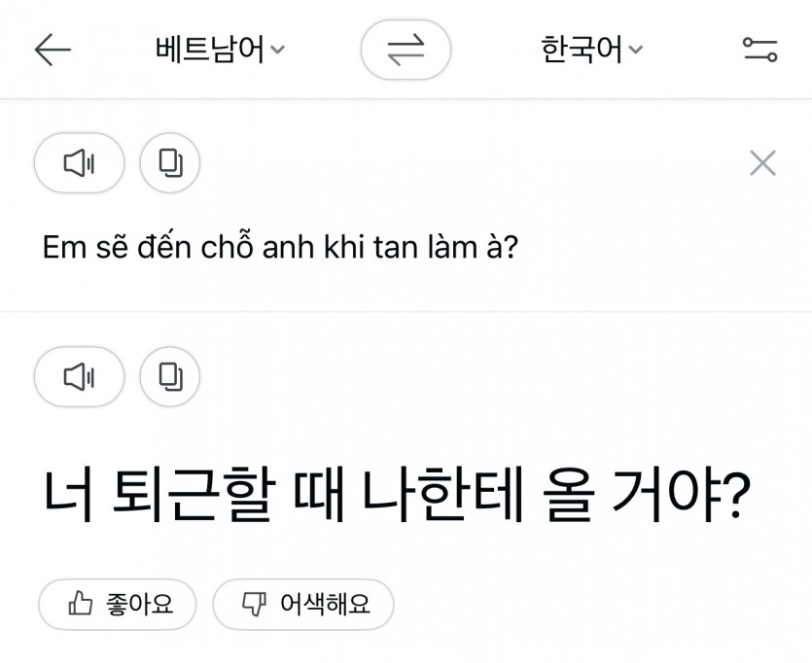The height and width of the screenshot is (663, 812).
Task: Rate the translation with 좋아요
Action: (118, 605)
